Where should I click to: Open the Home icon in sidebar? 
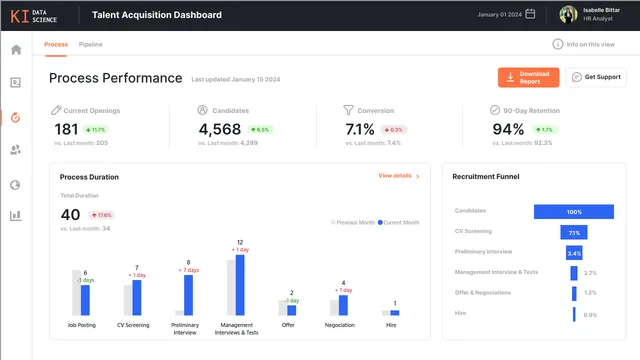[16, 50]
